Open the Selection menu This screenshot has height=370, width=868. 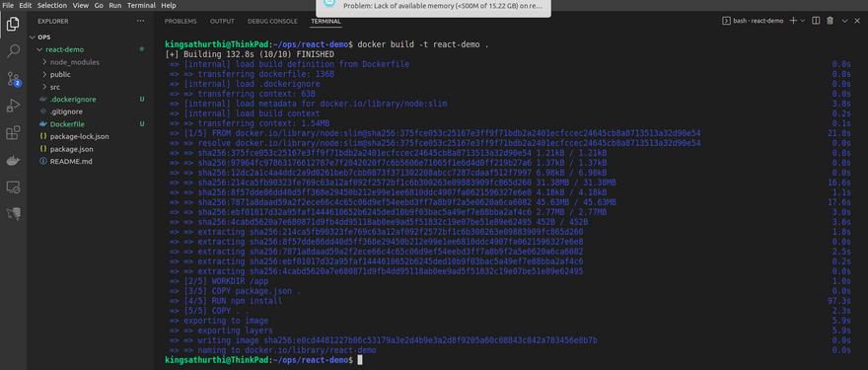tap(52, 5)
